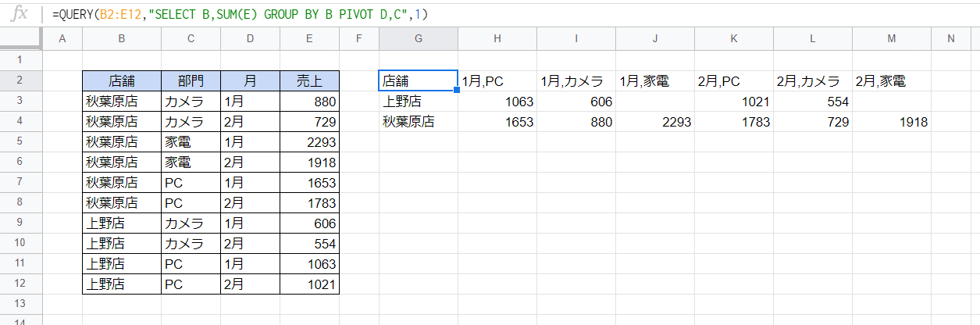Select column M header
Screen dimensions: 980x325
892,39
